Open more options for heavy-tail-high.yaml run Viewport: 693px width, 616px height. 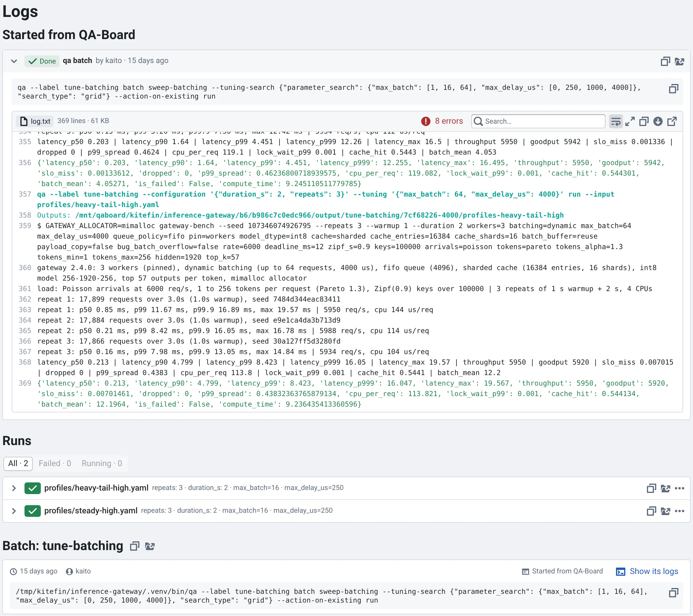[680, 488]
